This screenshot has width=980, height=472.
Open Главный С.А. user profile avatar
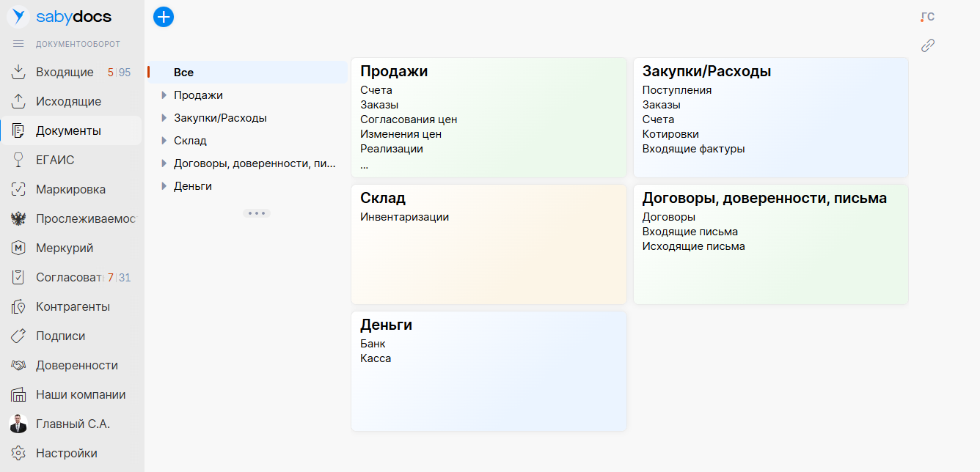pos(19,424)
